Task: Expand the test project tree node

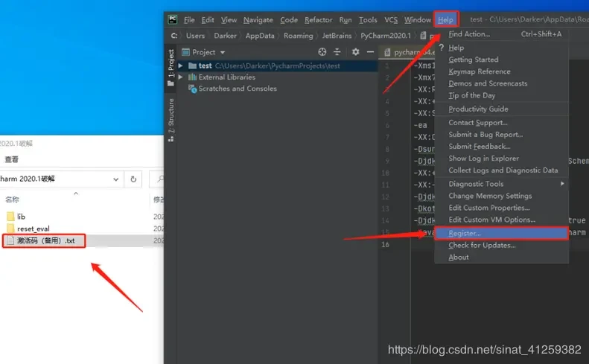Action: point(182,66)
